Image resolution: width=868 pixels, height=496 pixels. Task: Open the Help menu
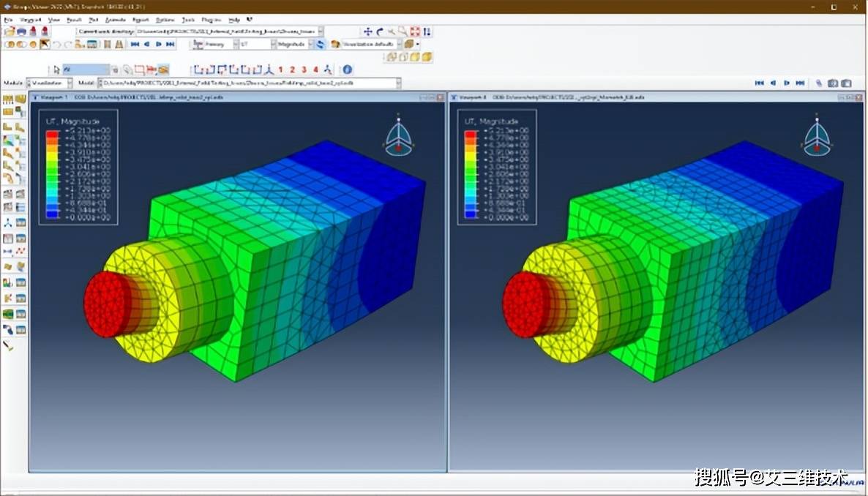click(x=234, y=20)
